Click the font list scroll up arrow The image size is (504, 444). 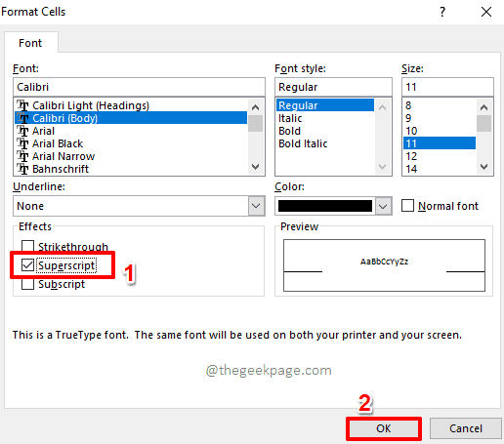(256, 107)
